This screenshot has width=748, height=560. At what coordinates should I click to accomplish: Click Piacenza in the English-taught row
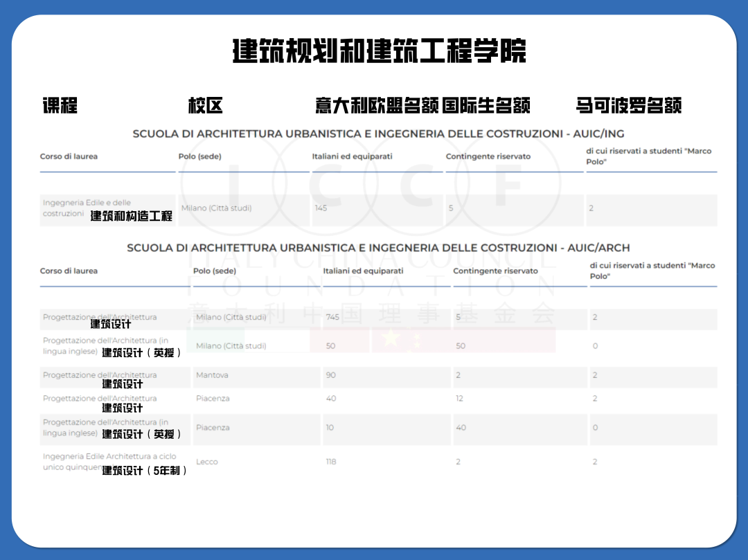213,428
